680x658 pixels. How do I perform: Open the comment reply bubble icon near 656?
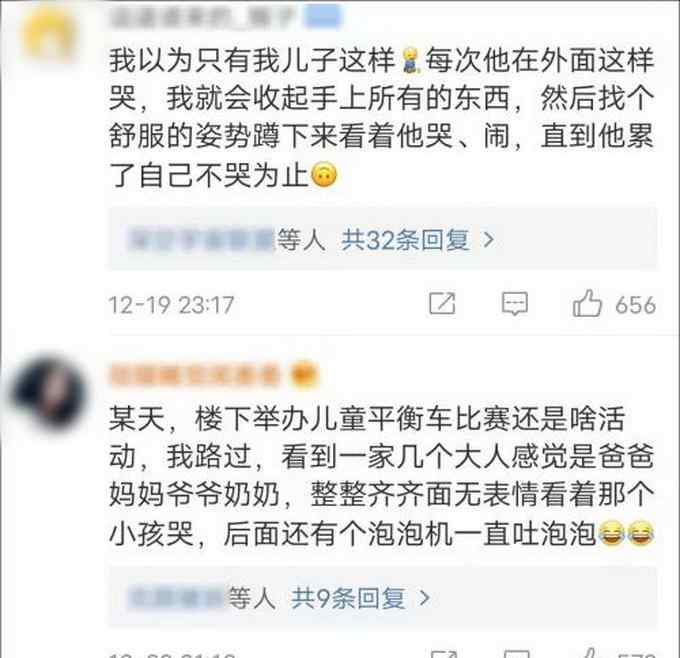pyautogui.click(x=514, y=303)
